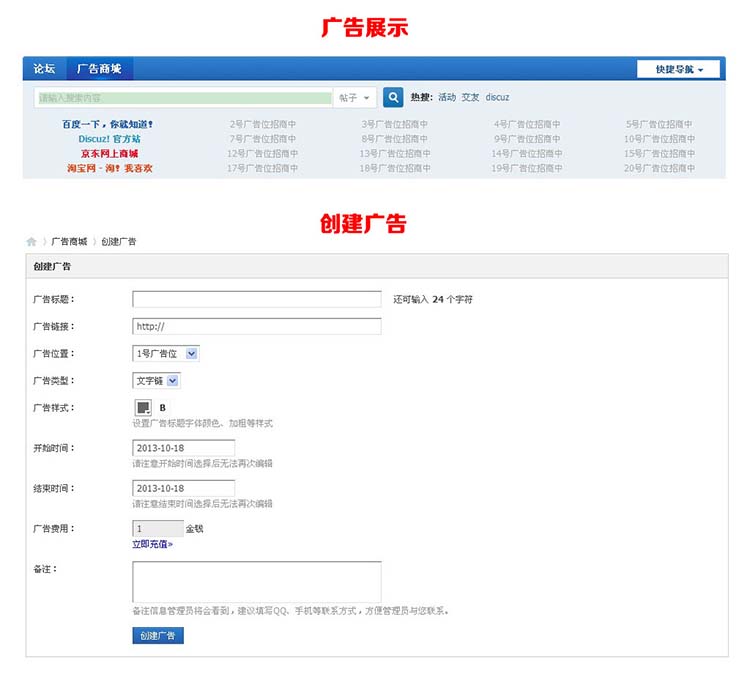Click the blue search magnifier button
750x674 pixels.
click(x=393, y=98)
